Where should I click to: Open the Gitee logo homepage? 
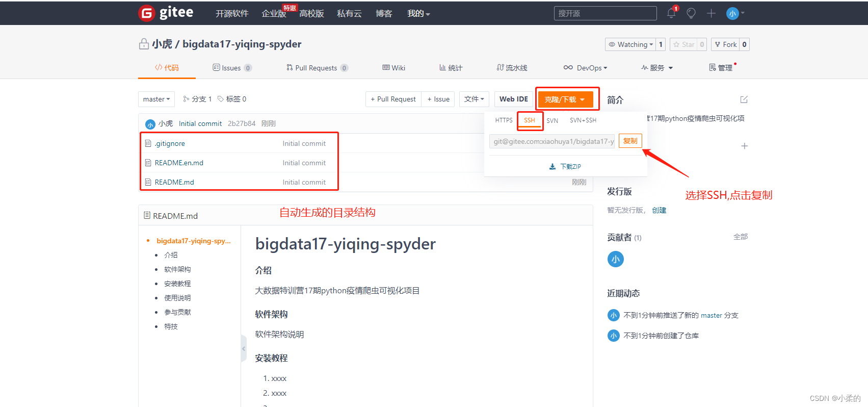166,13
